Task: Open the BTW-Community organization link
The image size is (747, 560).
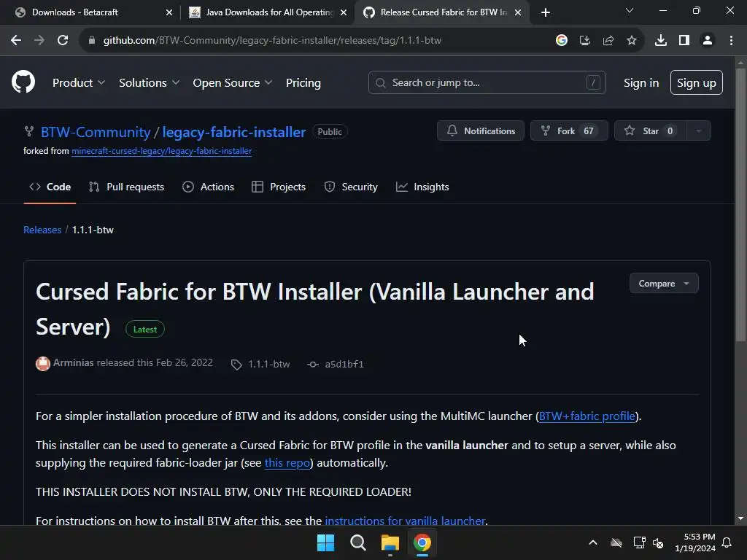Action: point(96,132)
